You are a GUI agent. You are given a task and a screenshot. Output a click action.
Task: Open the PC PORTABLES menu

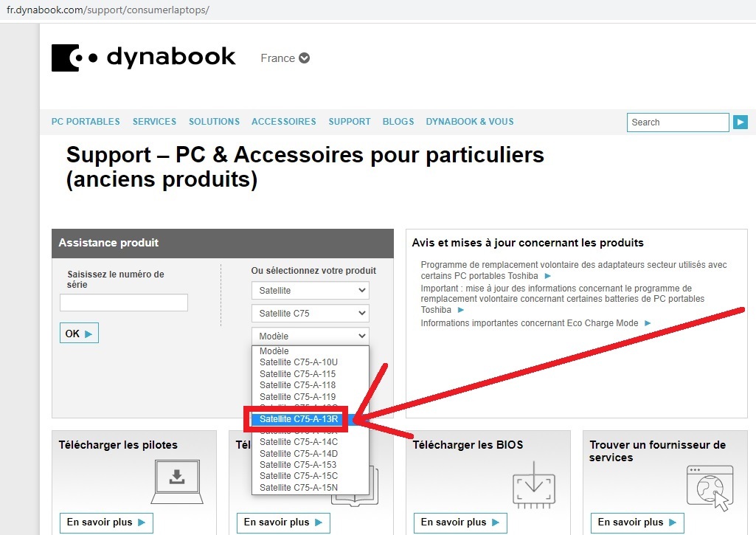coord(86,122)
